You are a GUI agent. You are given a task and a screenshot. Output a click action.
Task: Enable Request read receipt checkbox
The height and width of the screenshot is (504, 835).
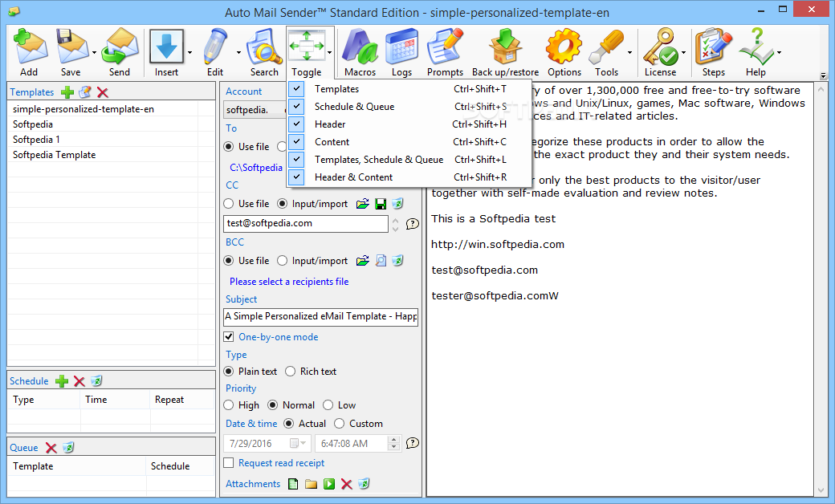229,463
